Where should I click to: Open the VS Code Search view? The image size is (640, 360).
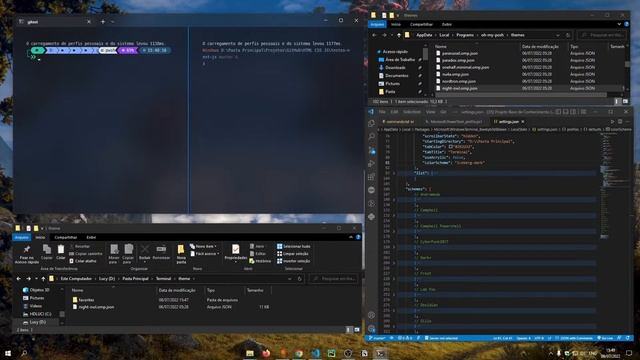(371, 136)
